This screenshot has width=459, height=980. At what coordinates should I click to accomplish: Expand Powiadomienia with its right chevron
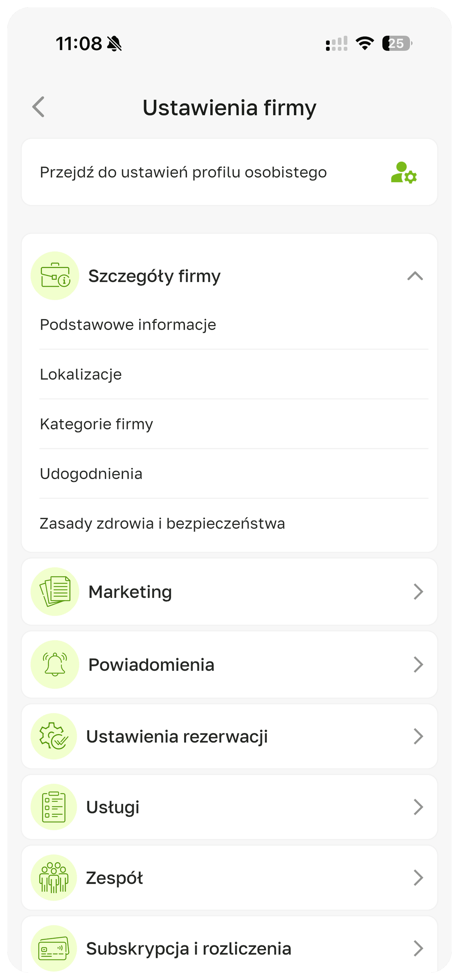[x=418, y=665]
